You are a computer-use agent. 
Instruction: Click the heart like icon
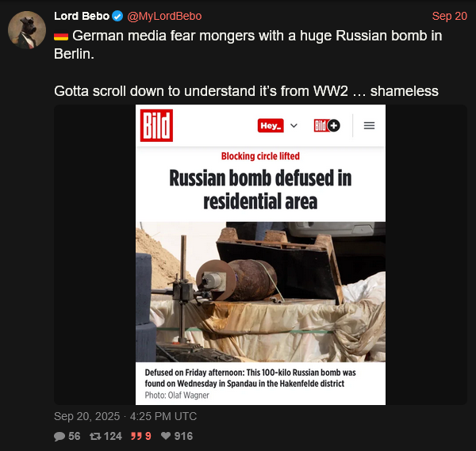pyautogui.click(x=166, y=436)
